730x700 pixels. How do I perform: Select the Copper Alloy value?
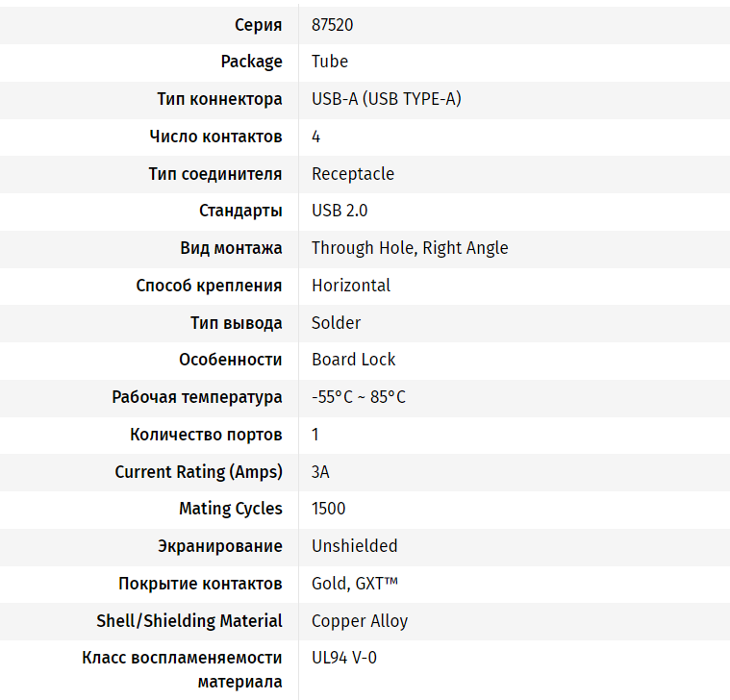pyautogui.click(x=360, y=621)
